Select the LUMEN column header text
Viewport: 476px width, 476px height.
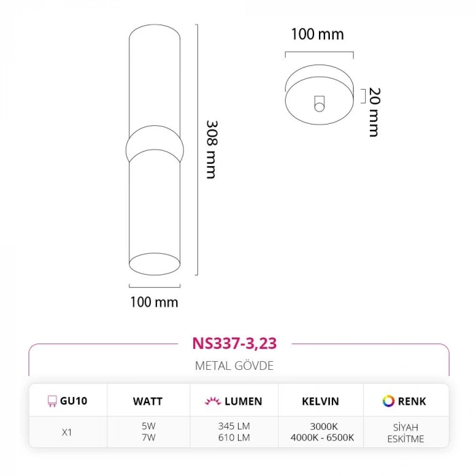[x=243, y=401]
